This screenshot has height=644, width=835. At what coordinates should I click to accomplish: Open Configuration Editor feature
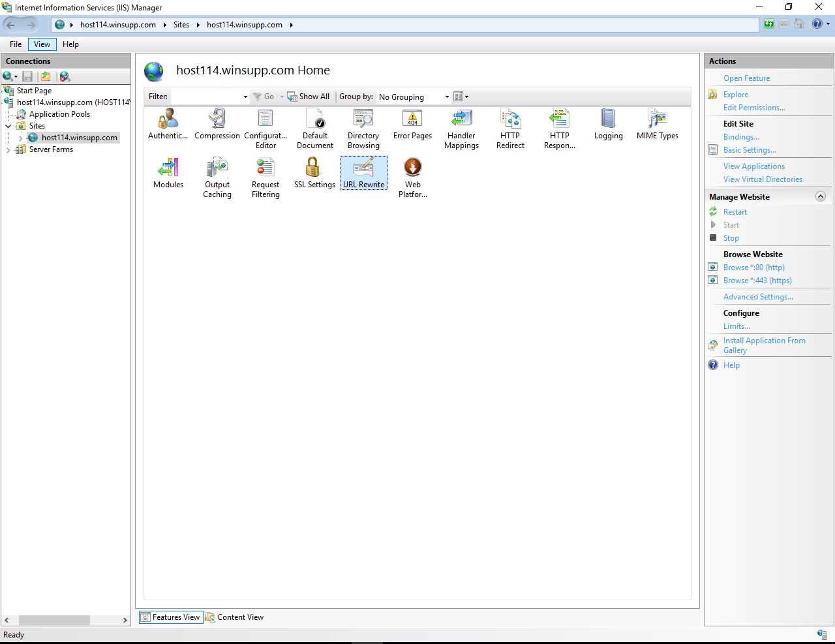266,129
